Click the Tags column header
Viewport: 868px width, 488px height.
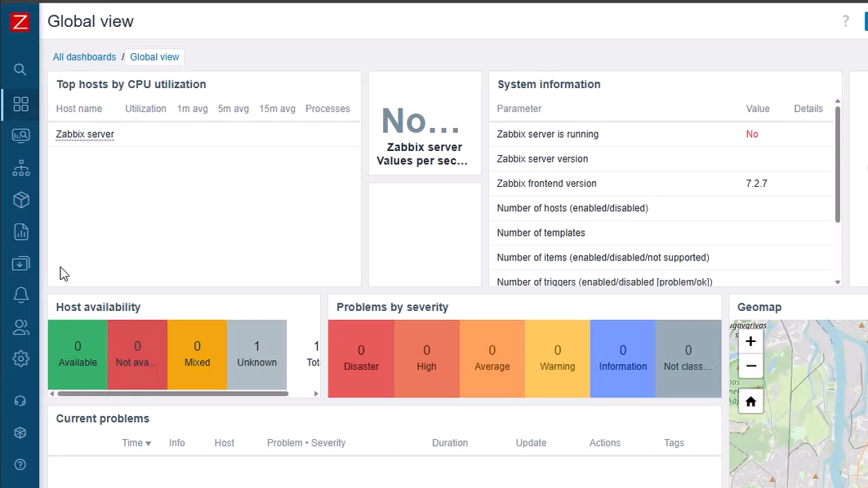[674, 443]
